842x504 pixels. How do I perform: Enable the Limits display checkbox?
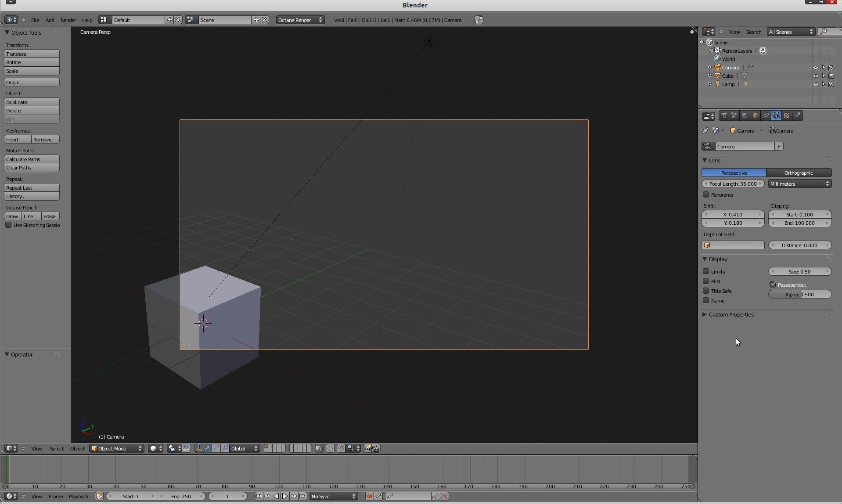tap(706, 271)
